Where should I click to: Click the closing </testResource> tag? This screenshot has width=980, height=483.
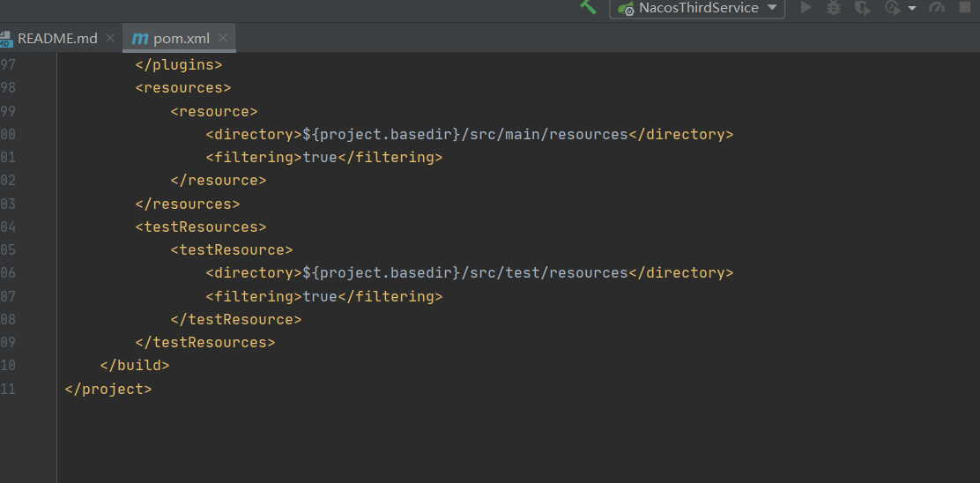(x=235, y=319)
